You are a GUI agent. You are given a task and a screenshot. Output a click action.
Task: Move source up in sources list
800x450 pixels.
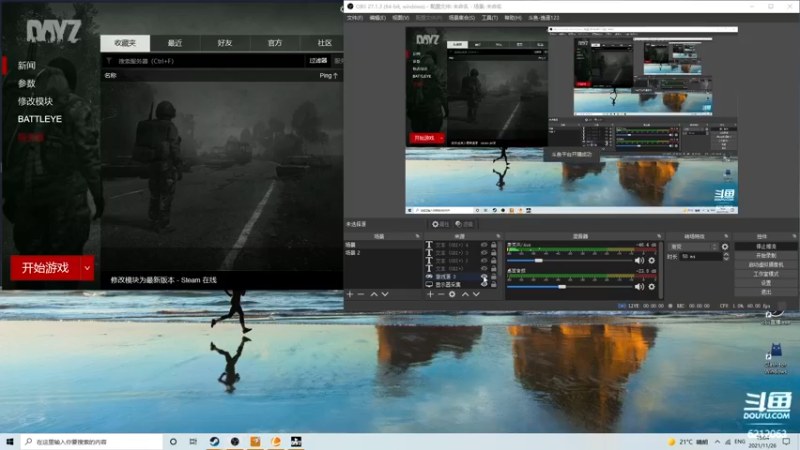(x=465, y=294)
